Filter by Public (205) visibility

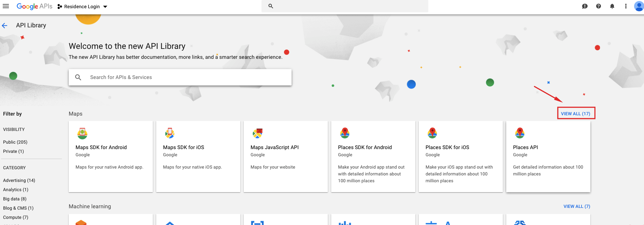pos(15,142)
